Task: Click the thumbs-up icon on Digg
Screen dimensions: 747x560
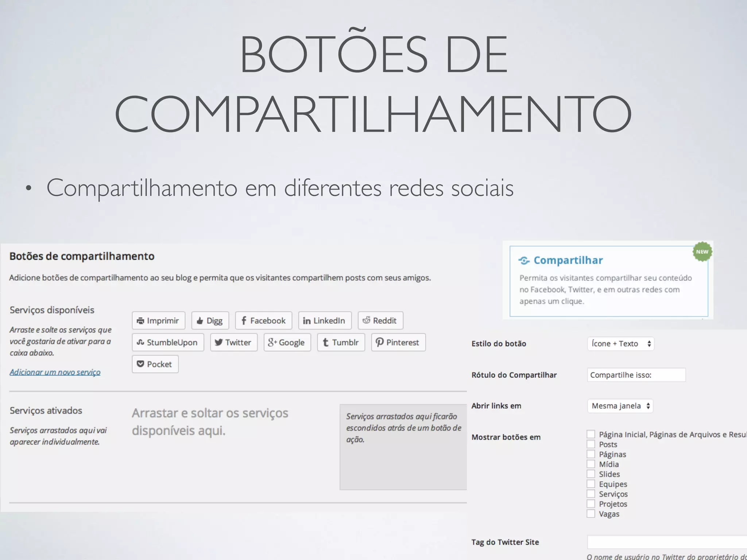Action: point(200,321)
